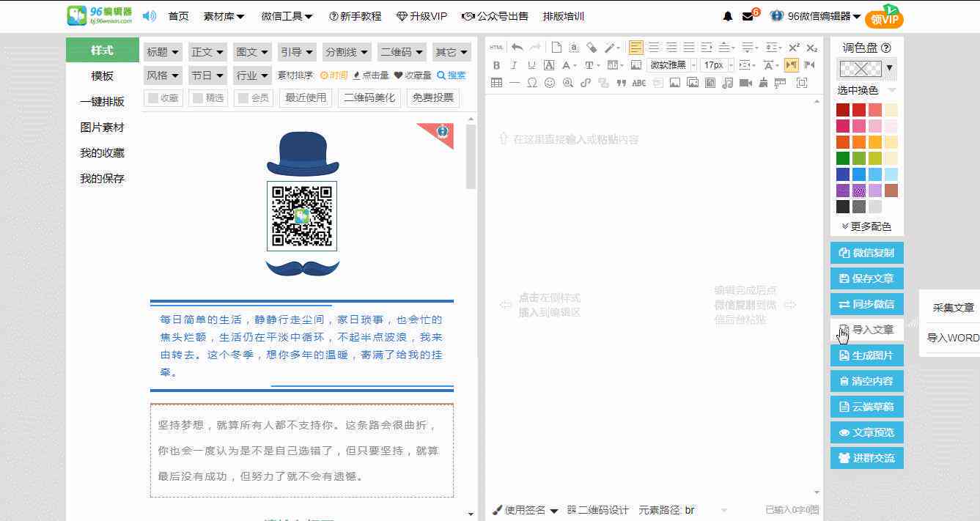Click the 96 editor logo

click(x=100, y=15)
